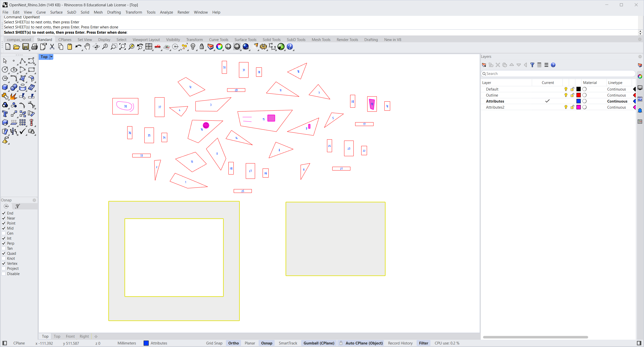Open the Curve menu
The image size is (644, 347).
41,12
